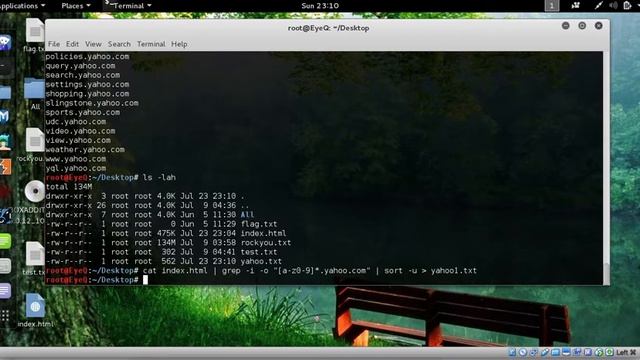Click the screen recording camera icon in top bar
The width and height of the screenshot is (640, 360).
[576, 5]
